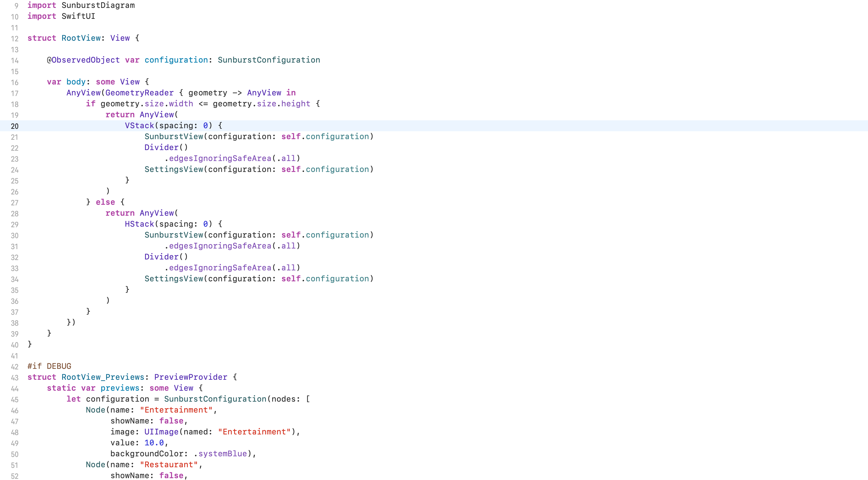
Task: Click line number 12 in the gutter
Action: (15, 39)
